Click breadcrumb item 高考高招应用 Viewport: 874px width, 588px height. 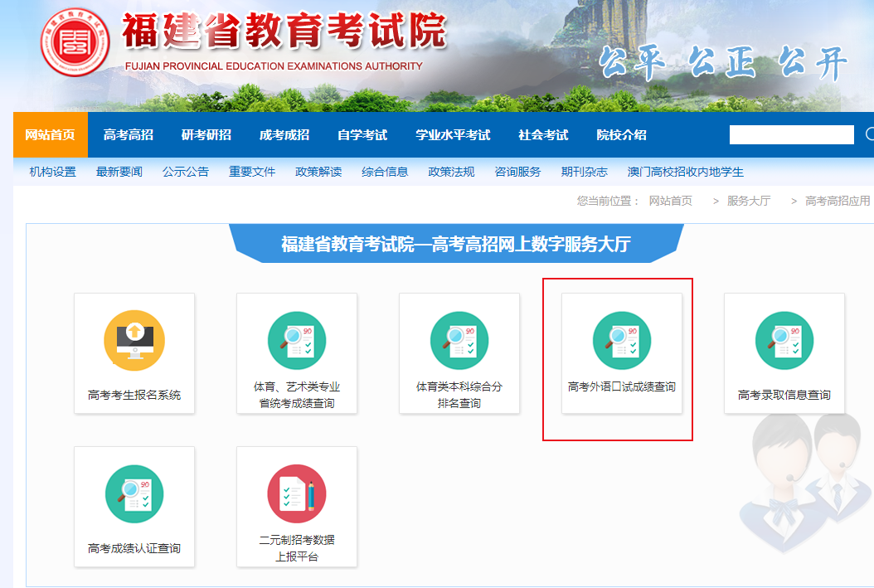(x=838, y=201)
